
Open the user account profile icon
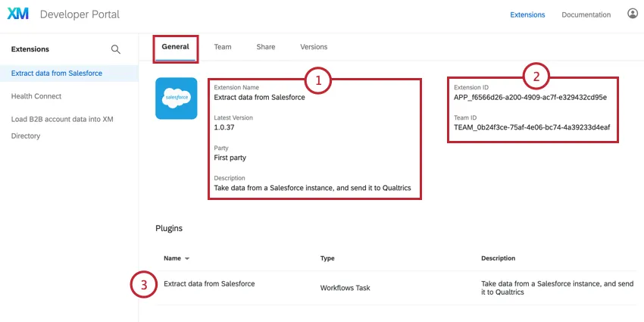[x=633, y=14]
